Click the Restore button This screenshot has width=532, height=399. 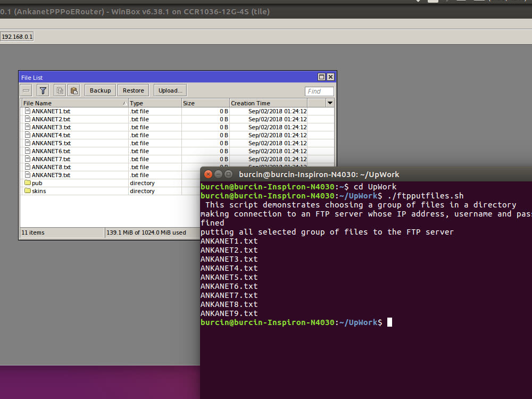[x=134, y=90]
